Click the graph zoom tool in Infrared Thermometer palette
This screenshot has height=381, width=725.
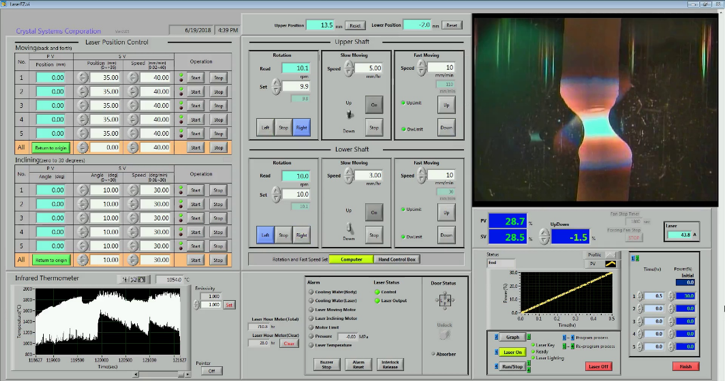(x=133, y=279)
